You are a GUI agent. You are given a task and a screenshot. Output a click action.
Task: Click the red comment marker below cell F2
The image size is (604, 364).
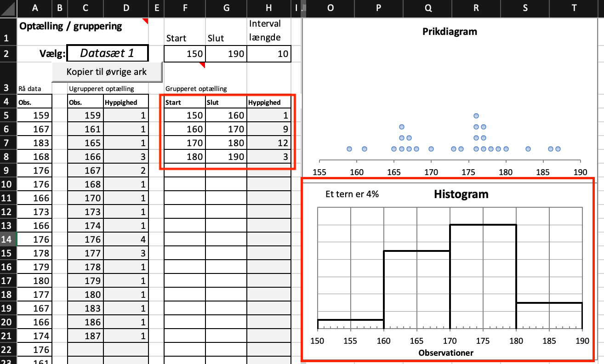tap(202, 65)
